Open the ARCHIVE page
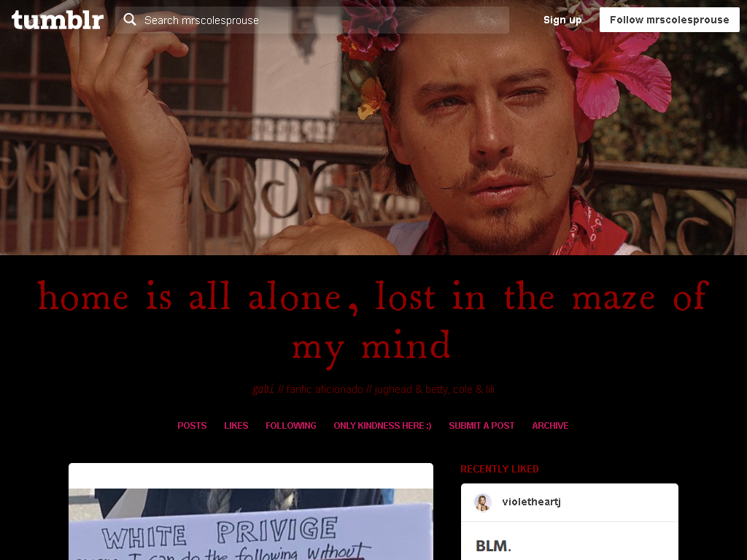Viewport: 747px width, 560px height. tap(550, 426)
